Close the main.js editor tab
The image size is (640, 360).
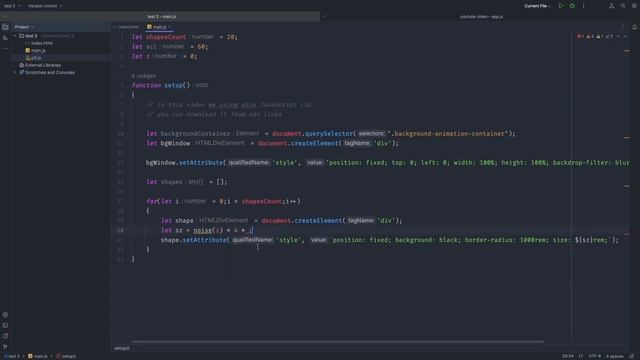pyautogui.click(x=170, y=27)
